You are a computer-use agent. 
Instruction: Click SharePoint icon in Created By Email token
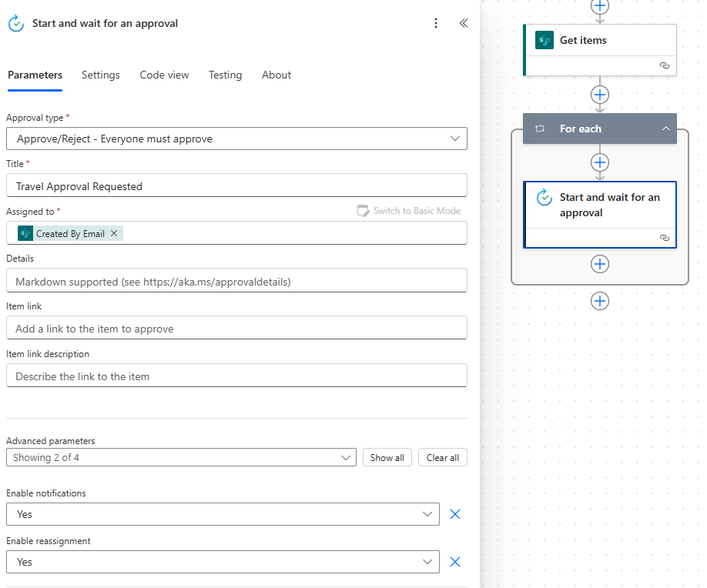(x=25, y=233)
